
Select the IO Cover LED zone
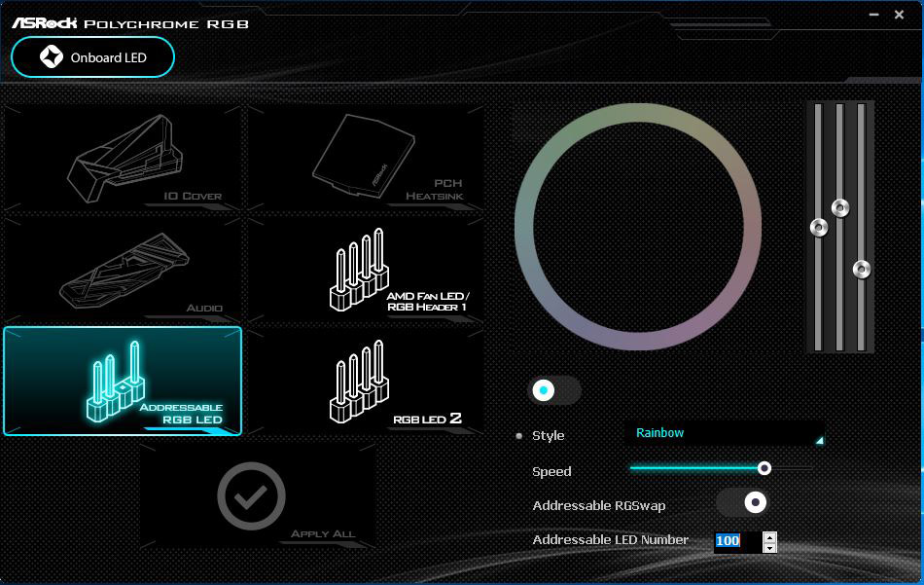click(x=123, y=158)
